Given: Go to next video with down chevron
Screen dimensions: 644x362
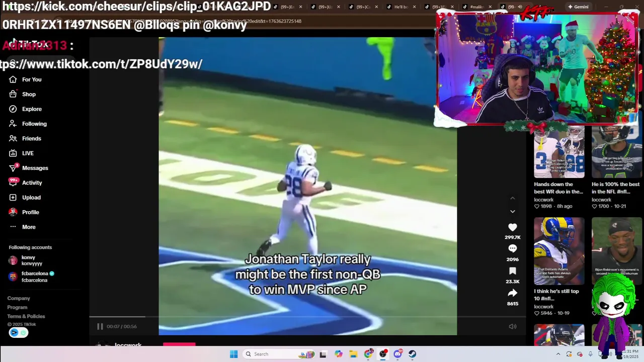Looking at the screenshot, I should [x=513, y=212].
